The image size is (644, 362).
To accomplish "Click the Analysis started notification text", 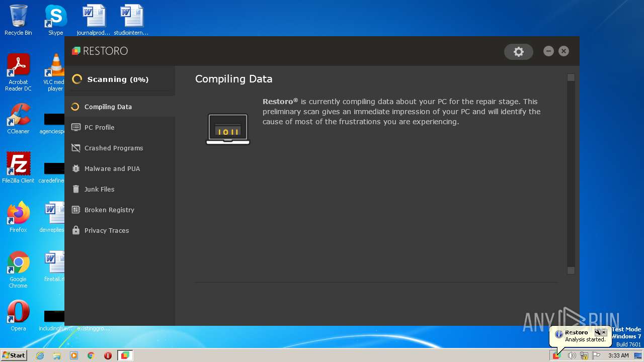I will coord(585,339).
